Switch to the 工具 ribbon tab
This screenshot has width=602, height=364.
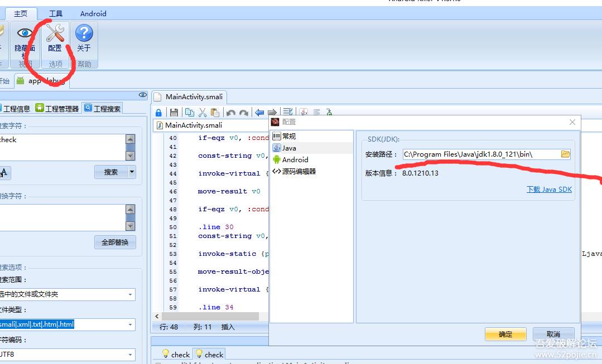click(x=56, y=14)
